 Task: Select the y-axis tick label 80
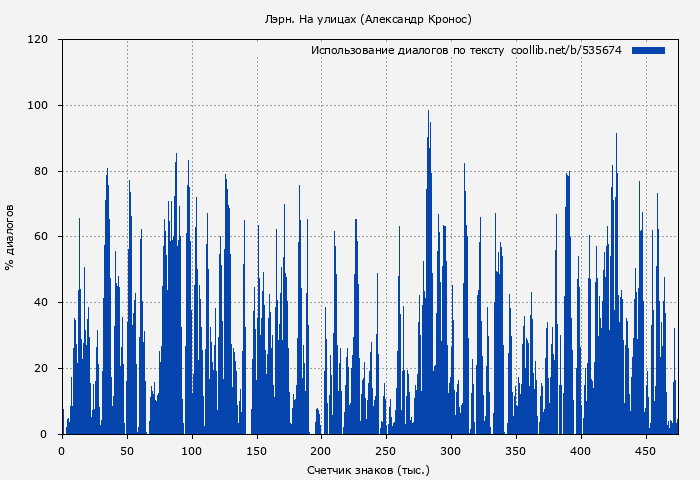coord(41,171)
